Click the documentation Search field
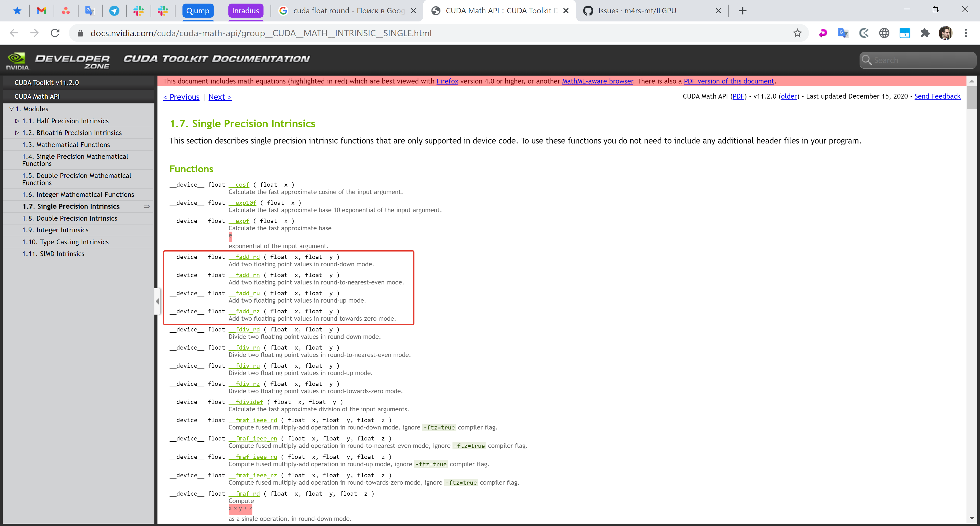Viewport: 980px width, 526px height. (x=918, y=60)
